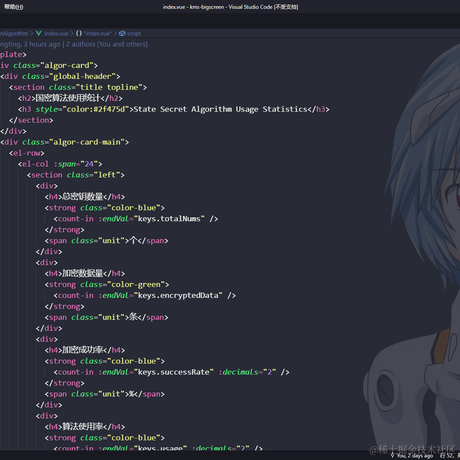Open '3 hours ago' GitLens commit link
This screenshot has height=460, width=460.
click(x=42, y=44)
